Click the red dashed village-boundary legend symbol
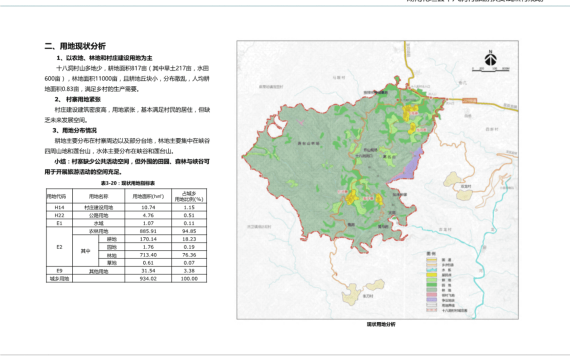The width and height of the screenshot is (570, 360). [x=431, y=310]
